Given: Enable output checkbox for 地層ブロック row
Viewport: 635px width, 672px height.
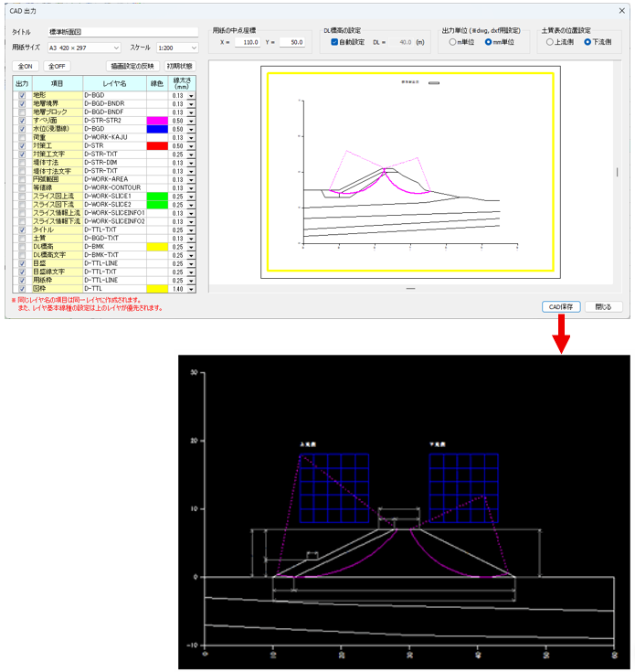Looking at the screenshot, I should pyautogui.click(x=22, y=112).
